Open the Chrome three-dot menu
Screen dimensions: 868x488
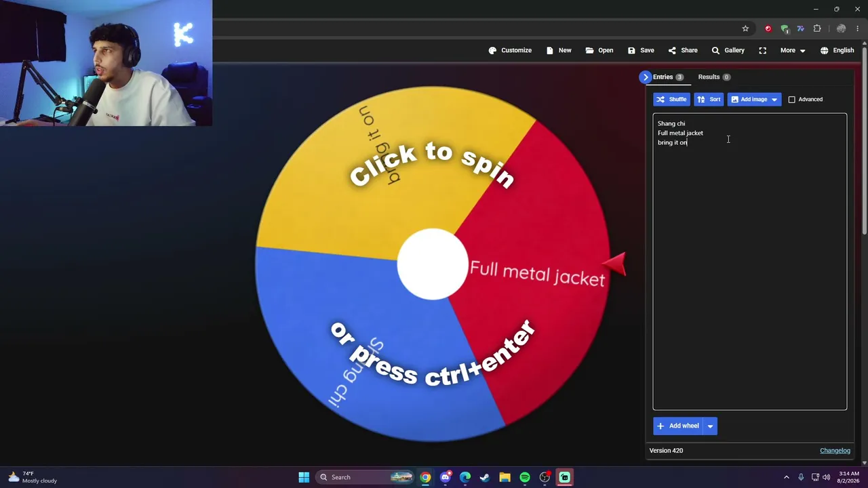(x=857, y=28)
